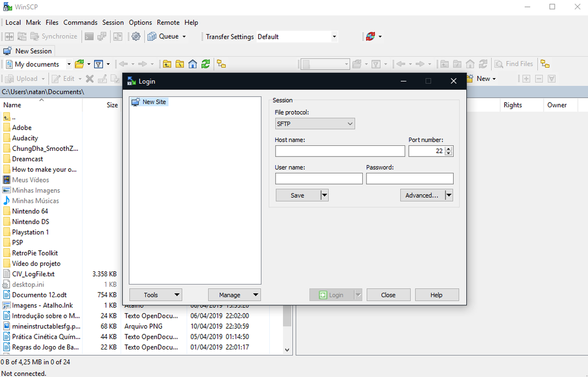Show the local panel directory tree icon
The image size is (588, 377).
[x=221, y=64]
